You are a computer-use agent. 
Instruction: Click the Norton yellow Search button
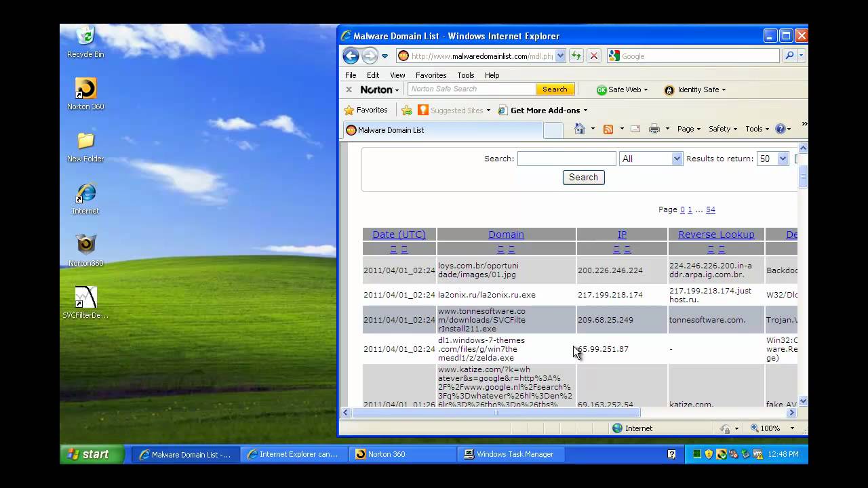tap(555, 89)
